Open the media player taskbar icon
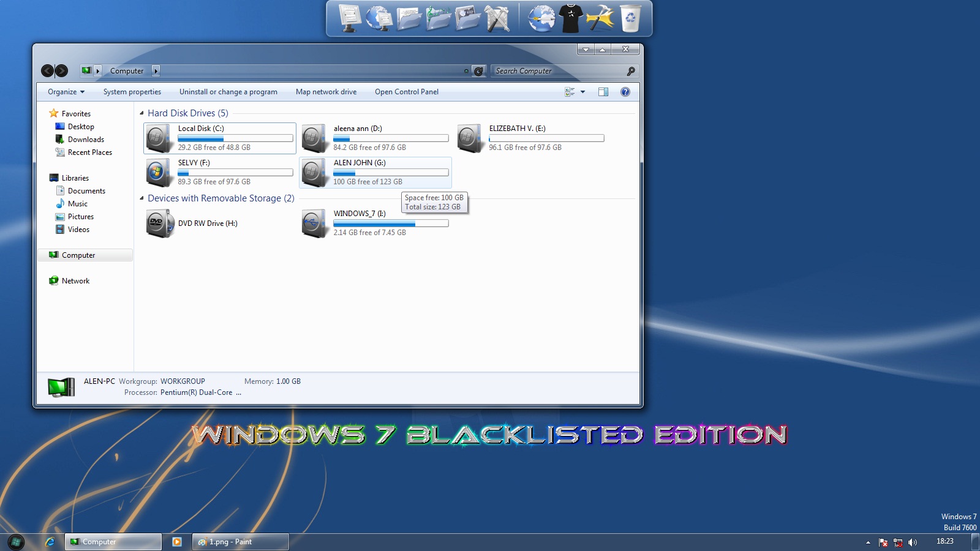Image resolution: width=980 pixels, height=551 pixels. coord(177,542)
